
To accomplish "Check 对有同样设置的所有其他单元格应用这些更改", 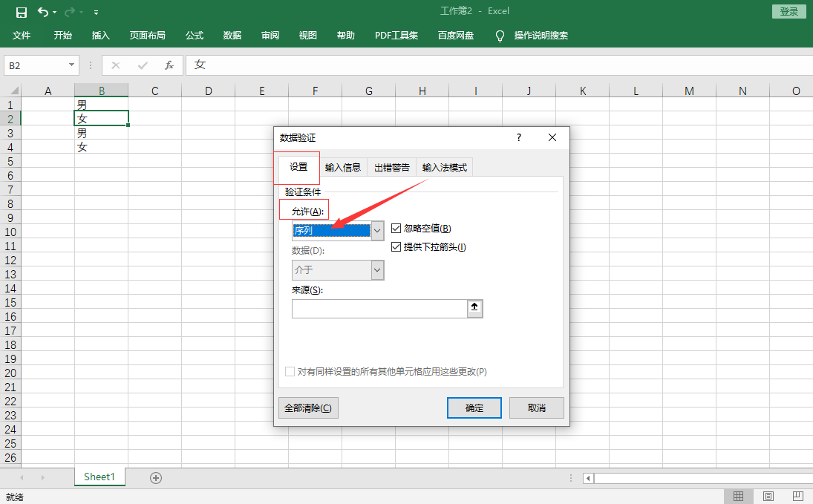I will click(x=290, y=370).
